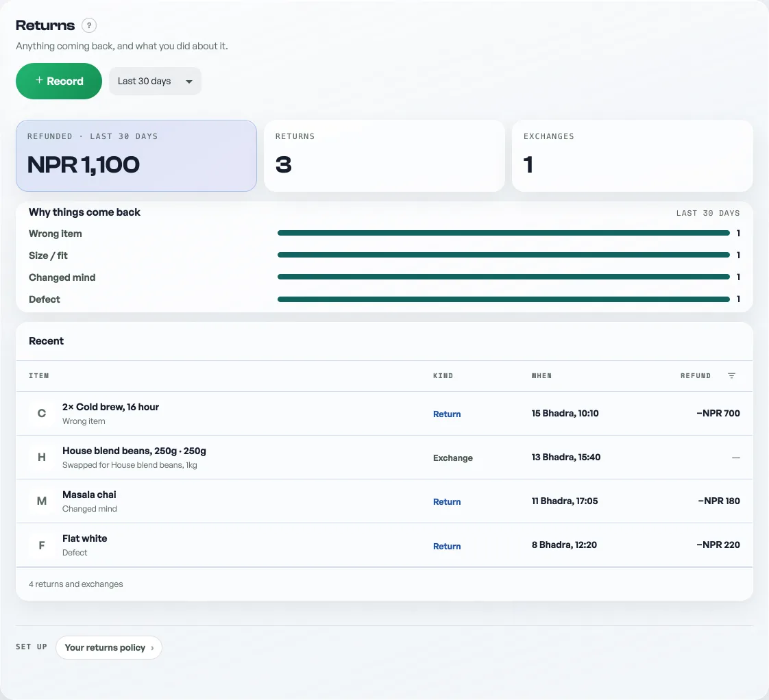Click the 8 Bhadra, 12:20 timestamp
Image resolution: width=769 pixels, height=700 pixels.
coord(564,545)
